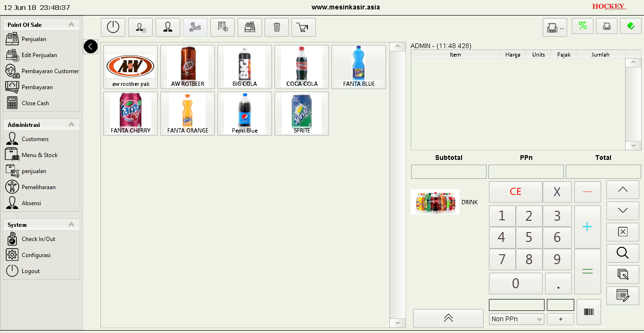Click keypad digit 5
Screen dimensions: 644x333
click(x=529, y=237)
